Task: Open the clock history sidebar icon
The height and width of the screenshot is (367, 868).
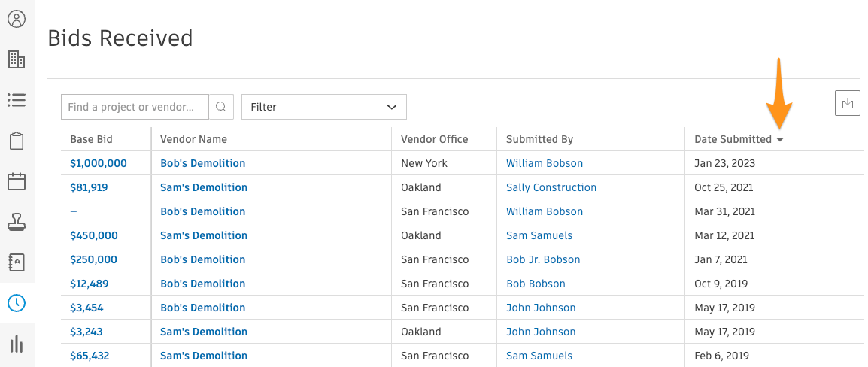Action: pos(17,303)
